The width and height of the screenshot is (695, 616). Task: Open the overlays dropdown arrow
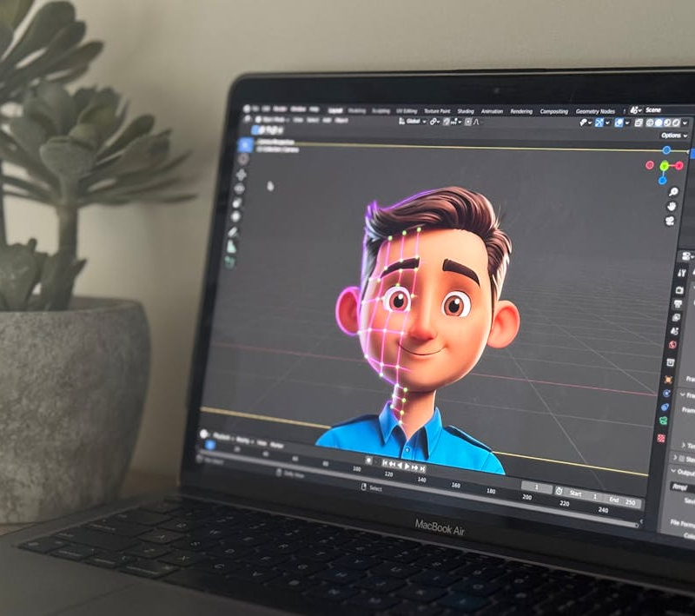626,123
